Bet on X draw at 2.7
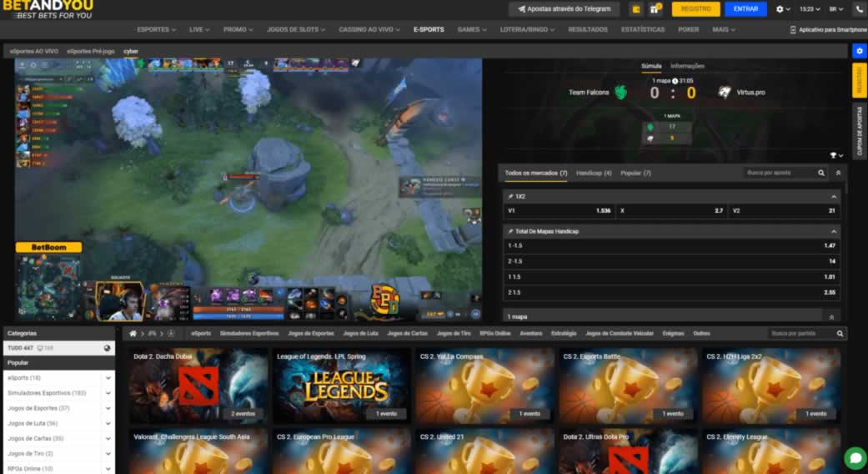The height and width of the screenshot is (474, 868). [x=671, y=211]
